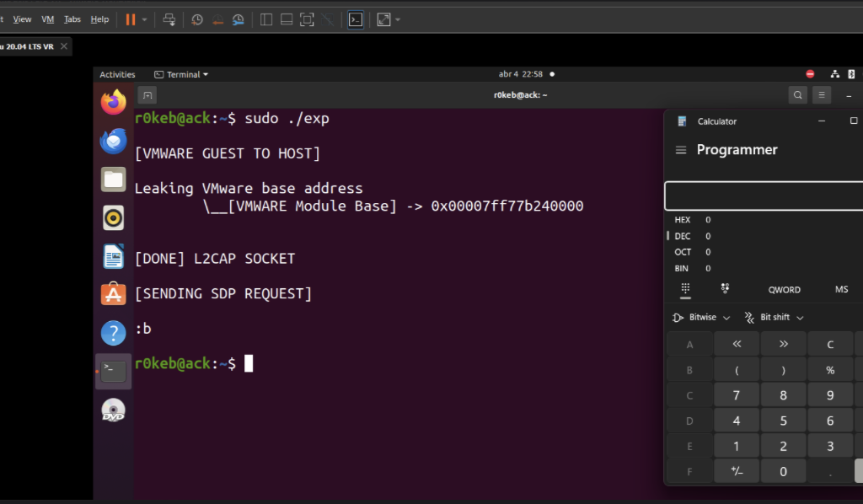Click the right shift >> key
This screenshot has width=863, height=504.
783,345
